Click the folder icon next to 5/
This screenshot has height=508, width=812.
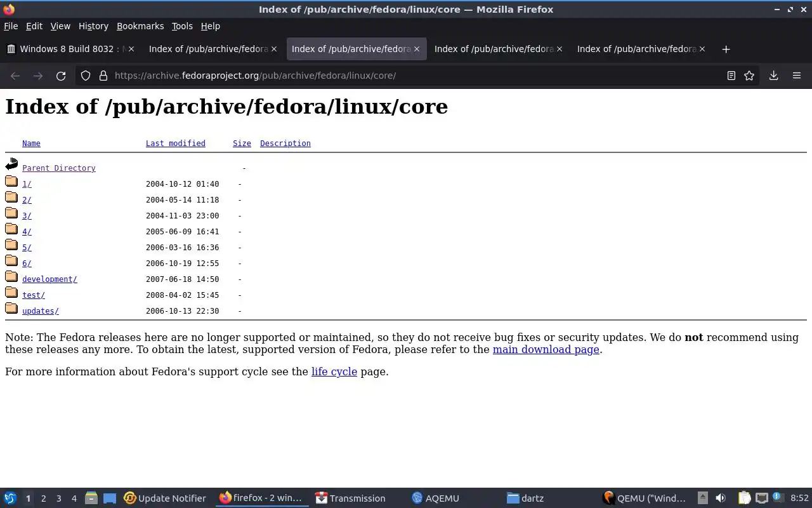[11, 245]
